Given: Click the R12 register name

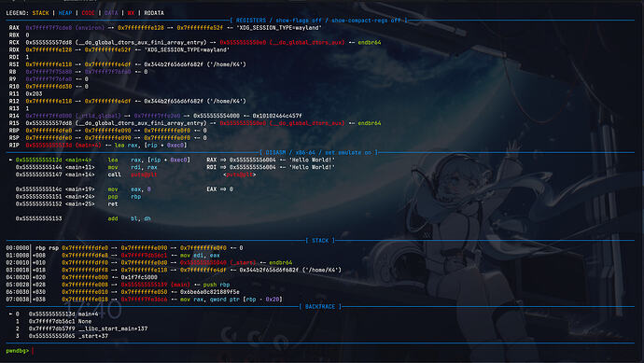Looking at the screenshot, I should pos(14,101).
